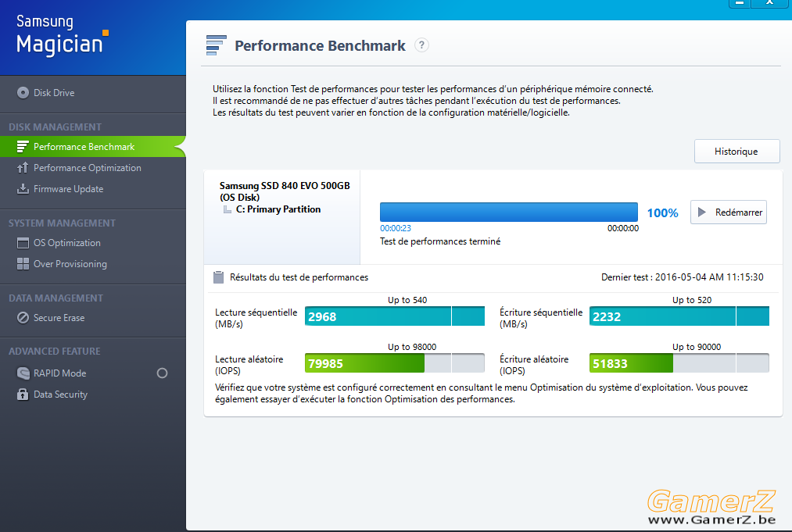Click 'Up to 520' label
792x532 pixels.
click(691, 300)
